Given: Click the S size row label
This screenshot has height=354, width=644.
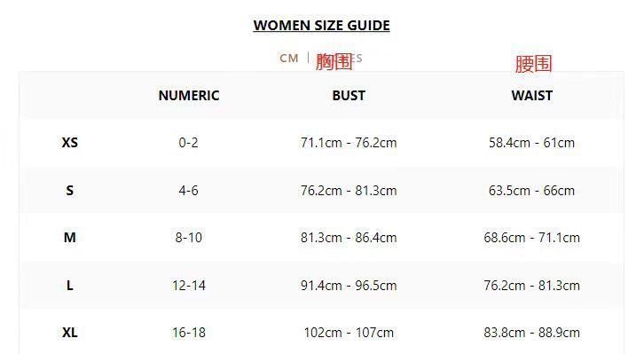Looking at the screenshot, I should click(x=70, y=191).
